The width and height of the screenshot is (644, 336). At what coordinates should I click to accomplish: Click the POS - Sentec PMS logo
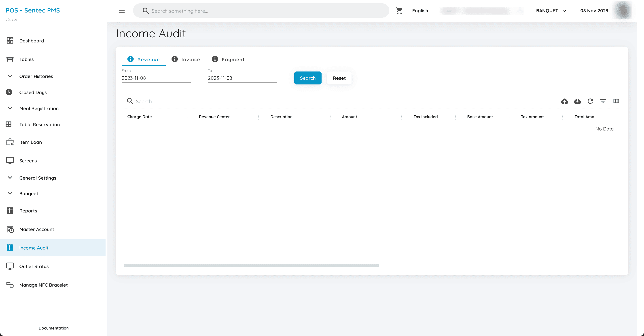33,10
